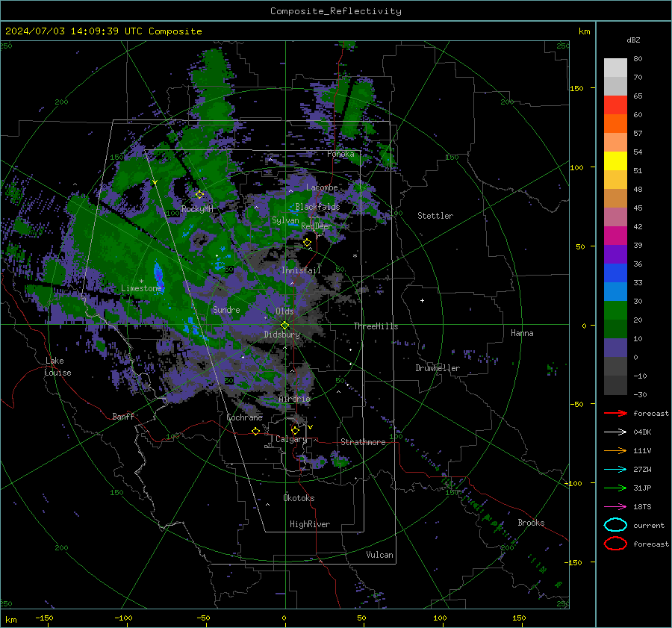Click the Lacombe city label
The height and width of the screenshot is (628, 672).
(x=322, y=187)
